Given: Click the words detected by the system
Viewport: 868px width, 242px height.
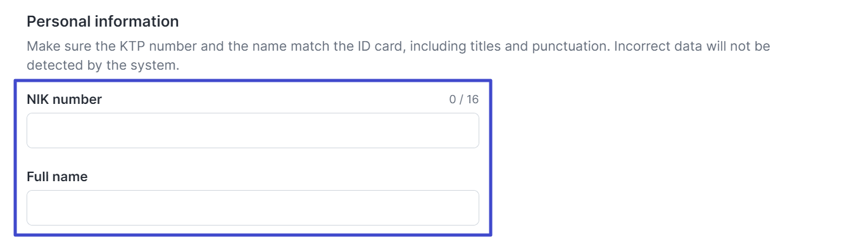Looking at the screenshot, I should click(103, 65).
